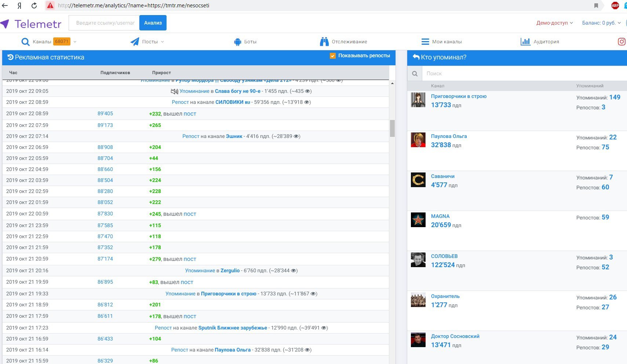This screenshot has width=627, height=364.
Task: Open the Sputnik Ближнее зарубежье channel link
Action: point(233,328)
